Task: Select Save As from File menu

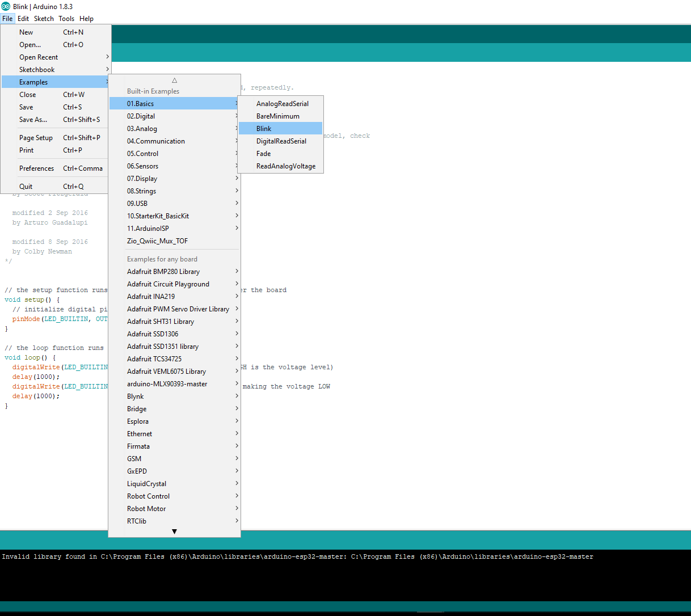Action: 33,120
